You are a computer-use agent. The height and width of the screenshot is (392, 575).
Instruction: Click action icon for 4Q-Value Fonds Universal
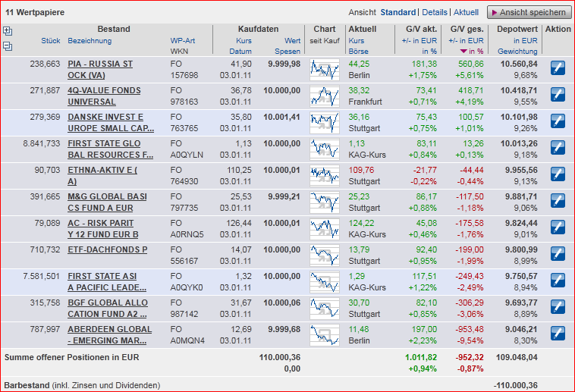pyautogui.click(x=558, y=96)
